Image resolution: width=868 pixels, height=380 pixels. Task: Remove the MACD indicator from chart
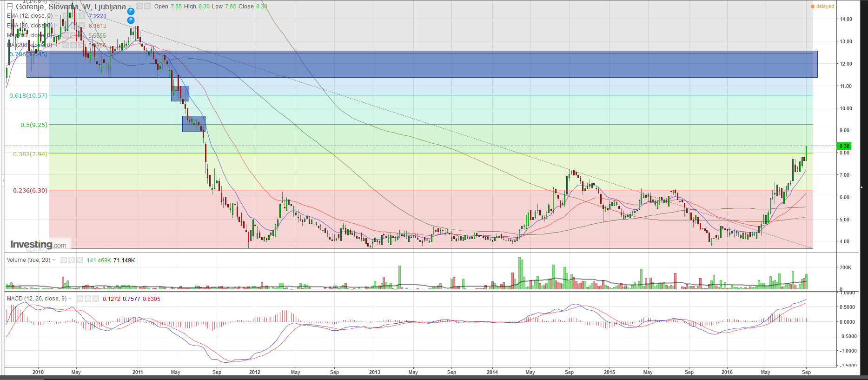95,299
